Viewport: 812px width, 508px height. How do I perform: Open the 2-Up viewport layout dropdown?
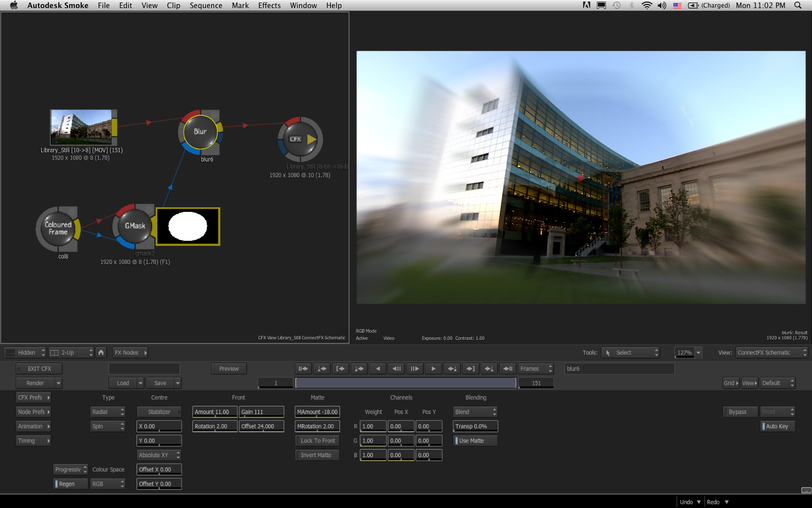click(x=71, y=353)
